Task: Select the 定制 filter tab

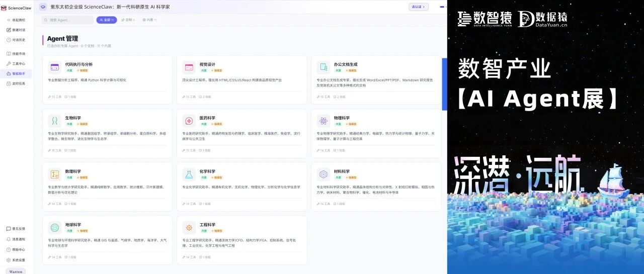Action: (x=128, y=20)
